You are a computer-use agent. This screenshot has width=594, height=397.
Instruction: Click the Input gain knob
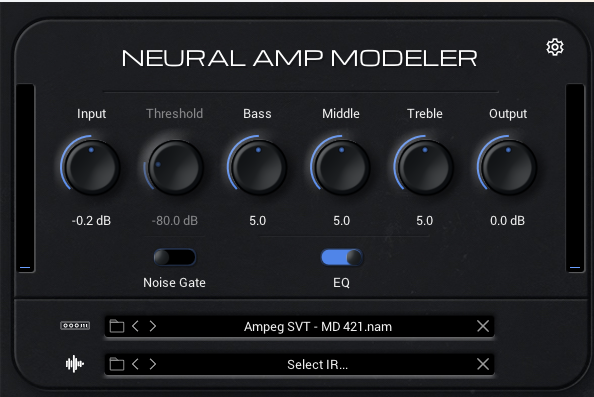[x=91, y=167]
